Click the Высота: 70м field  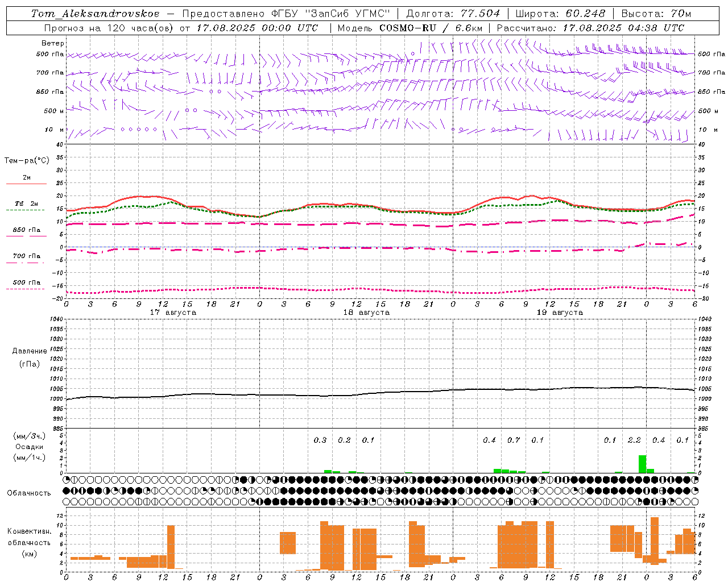pyautogui.click(x=656, y=14)
